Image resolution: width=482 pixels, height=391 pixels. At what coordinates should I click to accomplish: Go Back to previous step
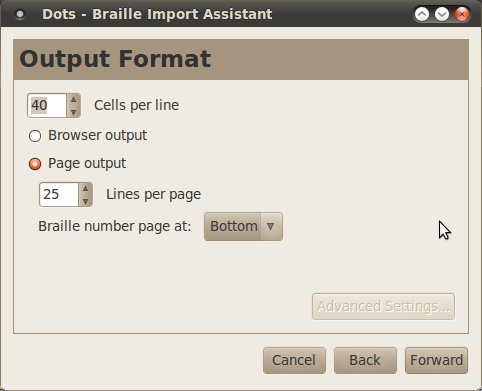pos(365,360)
